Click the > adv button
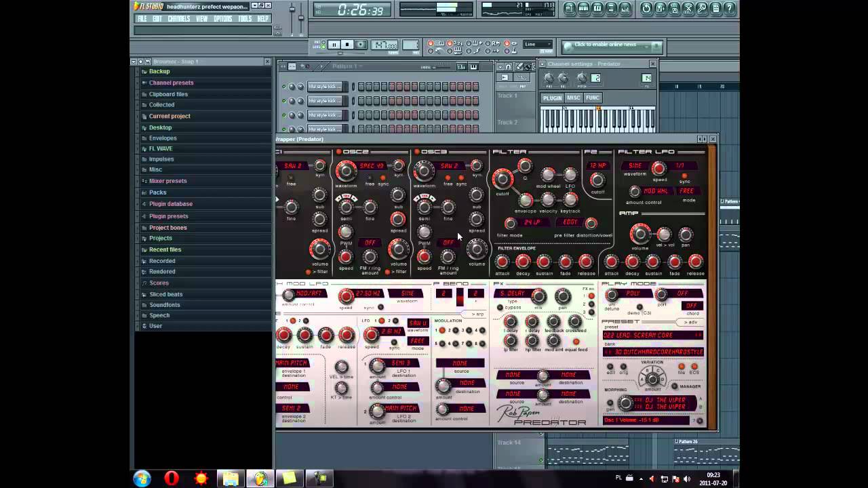The width and height of the screenshot is (868, 488). [x=692, y=322]
